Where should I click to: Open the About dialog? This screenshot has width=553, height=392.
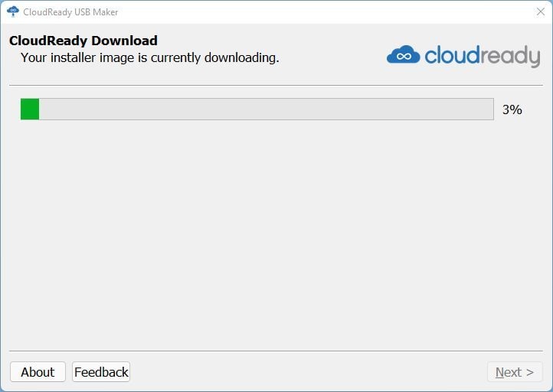tap(38, 372)
